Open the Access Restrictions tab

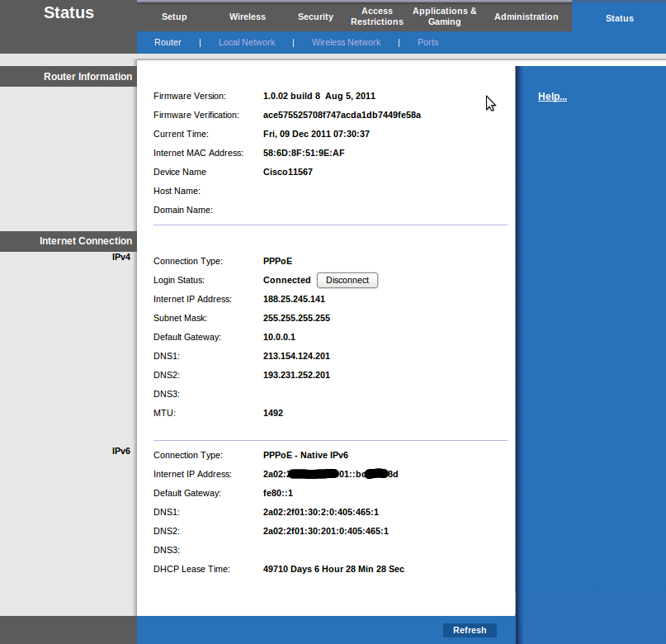pos(377,17)
